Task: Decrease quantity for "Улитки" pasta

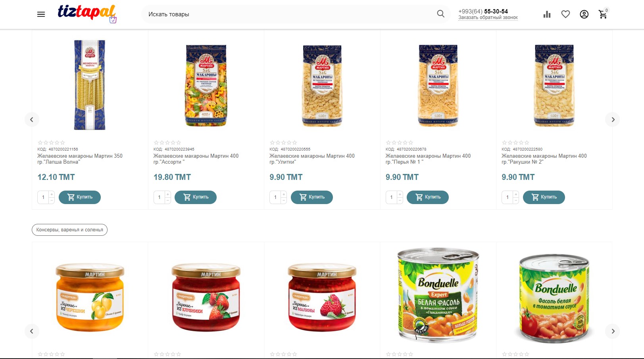Action: point(284,201)
